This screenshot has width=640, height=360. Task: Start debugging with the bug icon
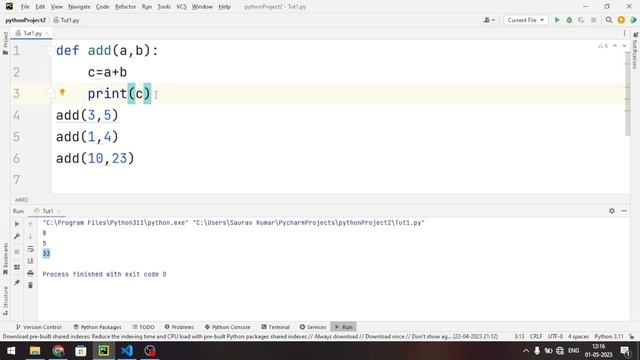(569, 20)
